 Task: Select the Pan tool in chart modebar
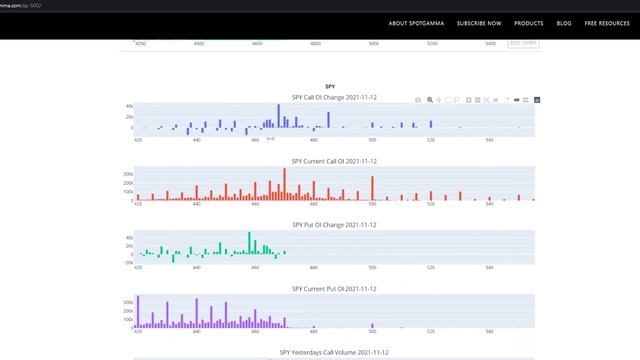coord(439,100)
